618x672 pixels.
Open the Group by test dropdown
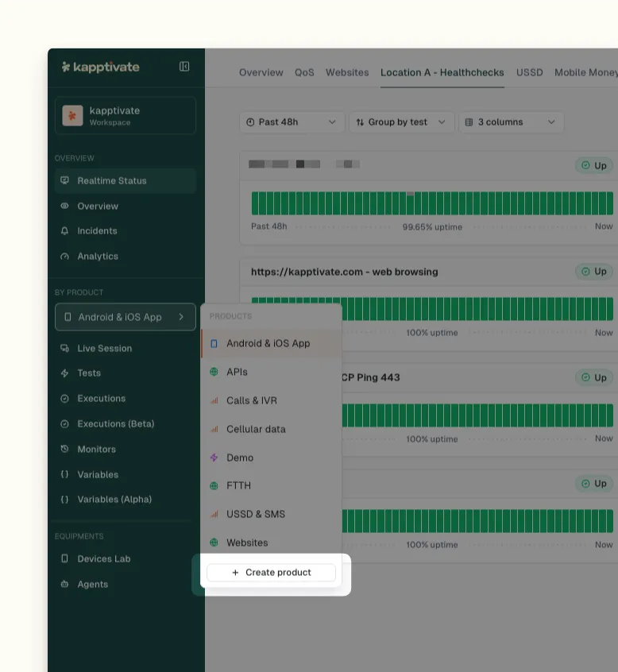[402, 122]
